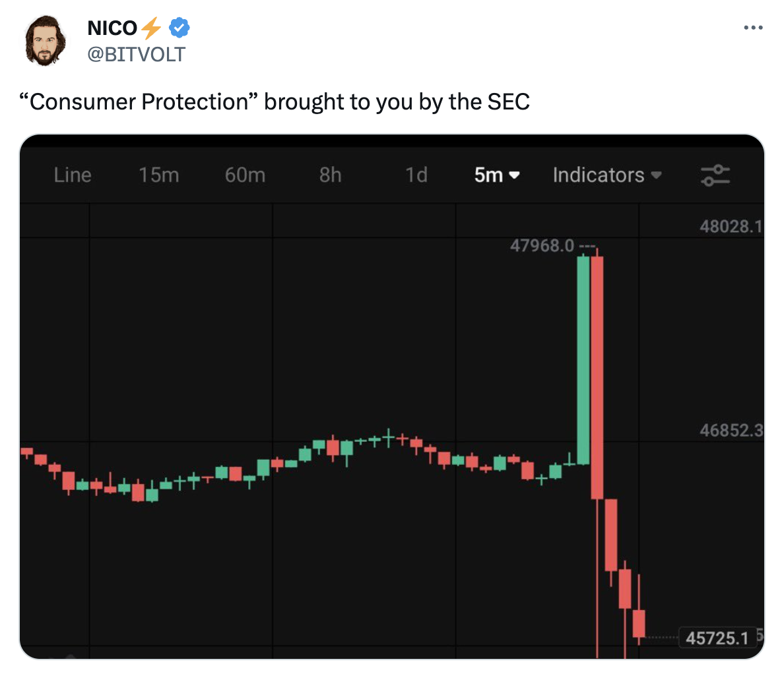The image size is (784, 678).
Task: Select the Line chart view
Action: click(x=73, y=175)
